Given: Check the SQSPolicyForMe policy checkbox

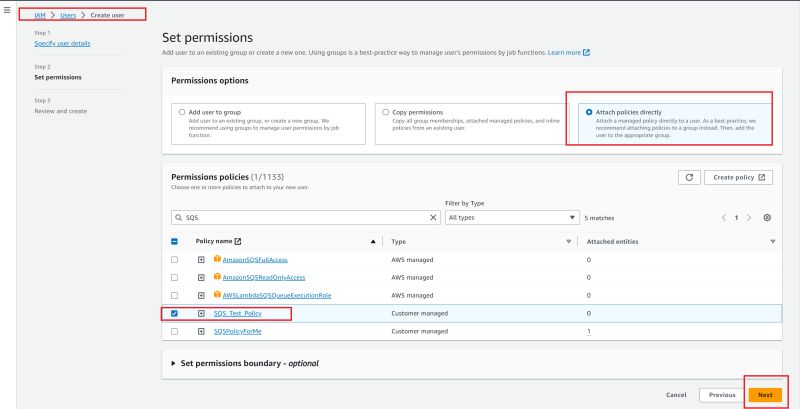Looking at the screenshot, I should coord(174,331).
